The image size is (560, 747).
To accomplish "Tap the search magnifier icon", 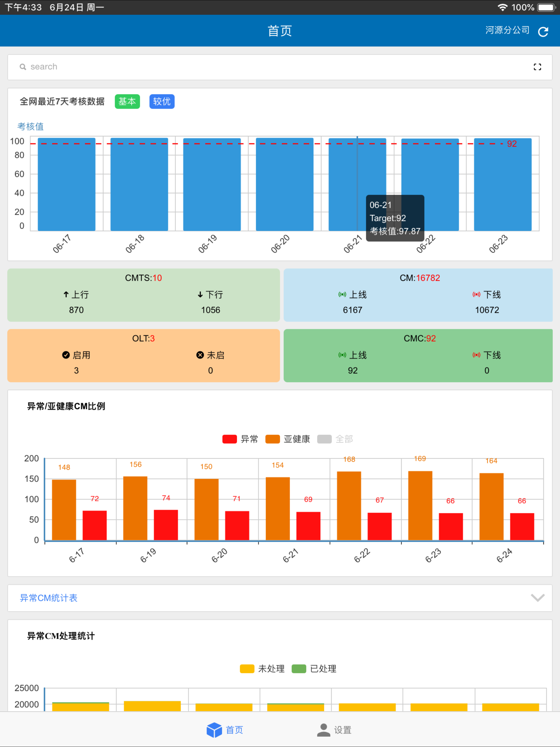I will 23,67.
